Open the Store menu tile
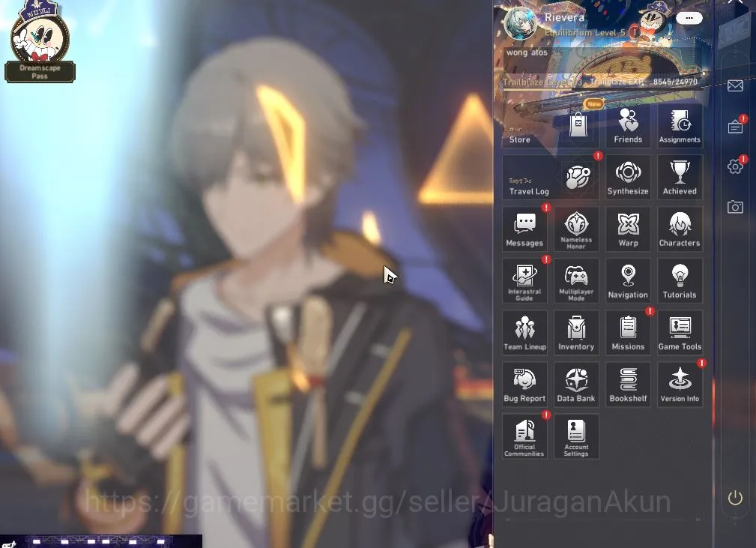Image resolution: width=756 pixels, height=548 pixels. tap(550, 125)
